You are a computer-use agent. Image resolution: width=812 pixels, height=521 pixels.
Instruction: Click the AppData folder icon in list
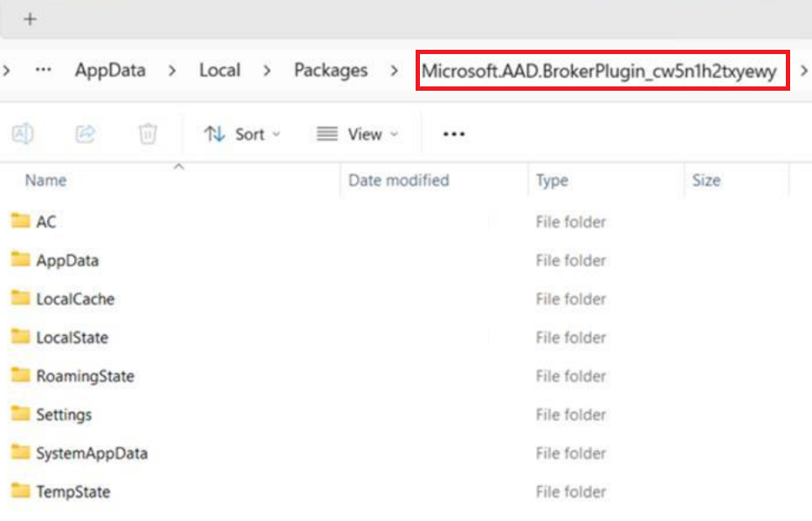click(21, 259)
